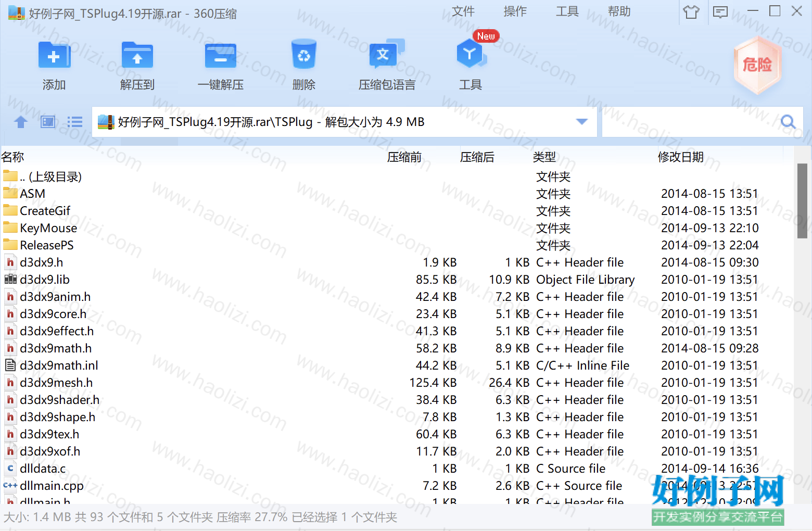Image resolution: width=812 pixels, height=531 pixels.
Task: Switch to thumbnail view mode icon
Action: coord(48,122)
